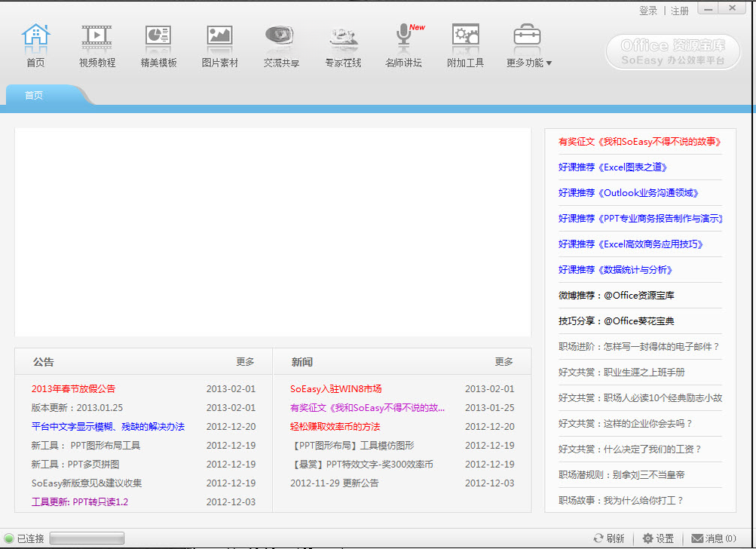Image resolution: width=756 pixels, height=549 pixels.
Task: Close the SoEasy window
Action: [732, 8]
